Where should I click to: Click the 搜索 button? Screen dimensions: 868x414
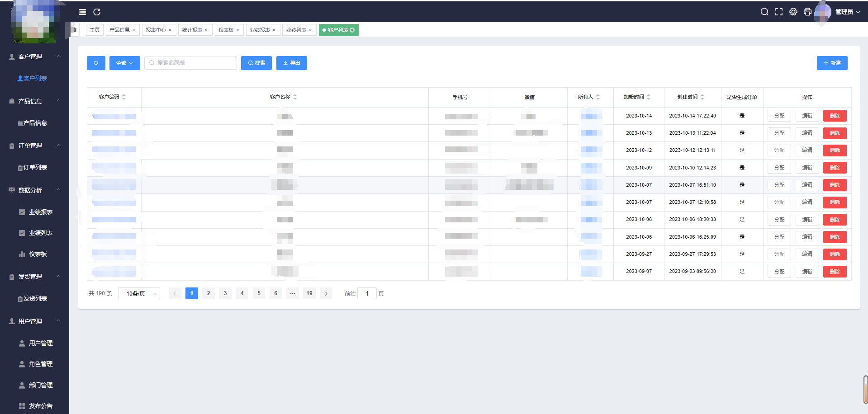coord(256,63)
